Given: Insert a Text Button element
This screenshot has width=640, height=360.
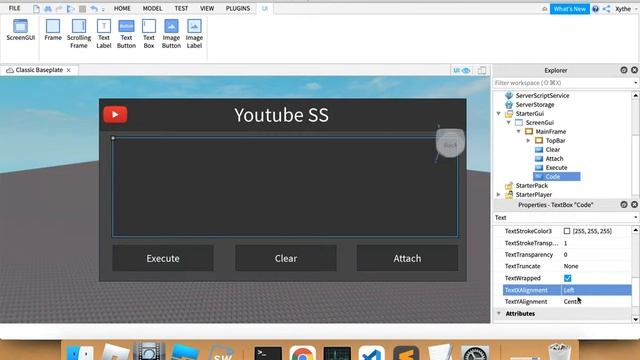Looking at the screenshot, I should tap(126, 34).
